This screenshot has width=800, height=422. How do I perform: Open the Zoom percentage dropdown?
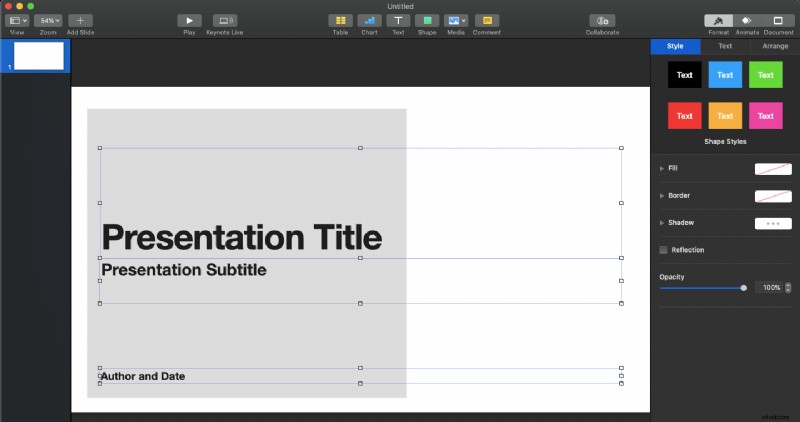pos(48,20)
